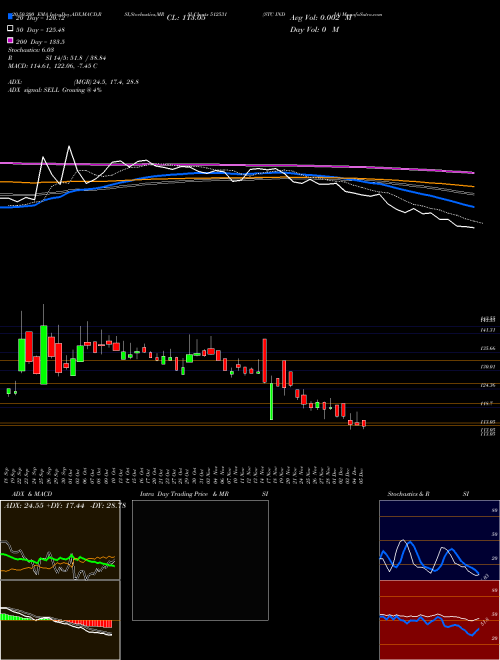
Task: Click the last red candlestick on the chart
Action: (364, 424)
